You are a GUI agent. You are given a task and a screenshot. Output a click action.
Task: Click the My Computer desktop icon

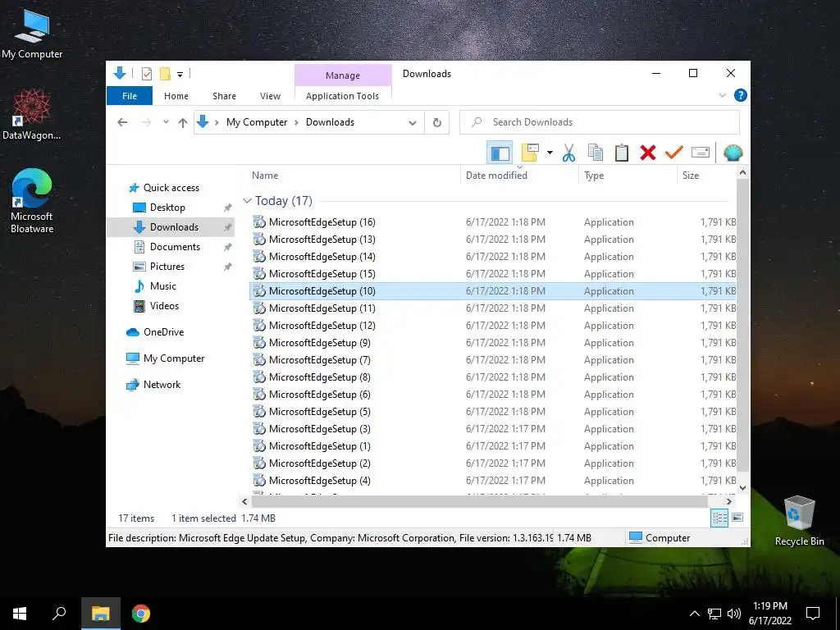pos(32,34)
